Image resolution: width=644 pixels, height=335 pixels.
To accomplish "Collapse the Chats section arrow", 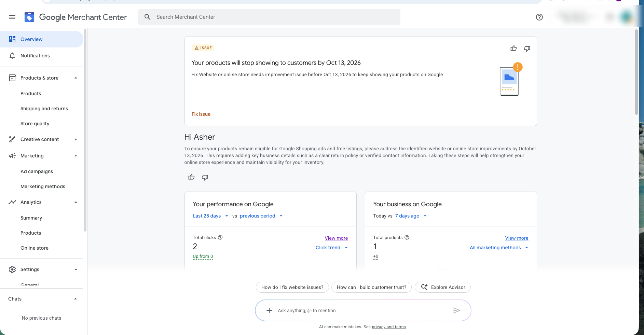I will (x=76, y=299).
